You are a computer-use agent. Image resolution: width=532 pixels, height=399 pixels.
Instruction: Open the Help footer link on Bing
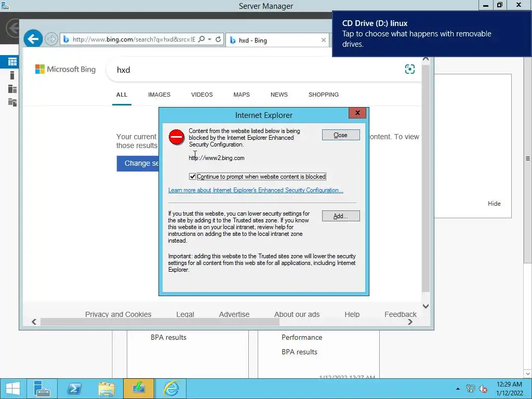click(352, 314)
